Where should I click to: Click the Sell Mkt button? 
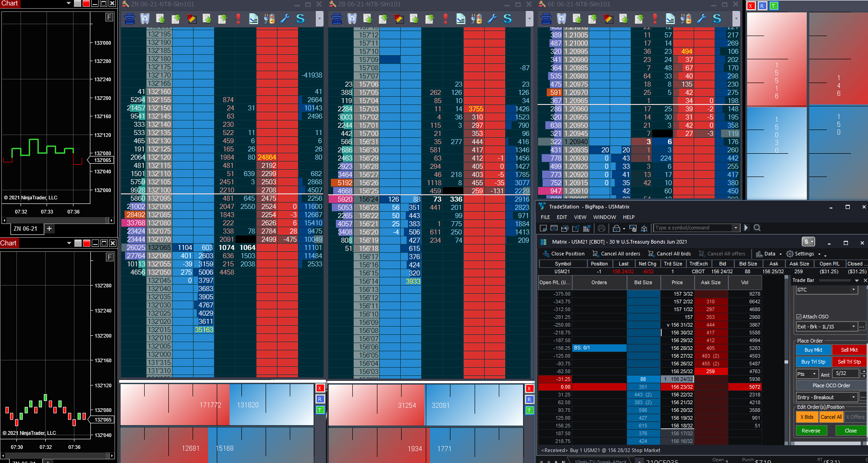849,350
